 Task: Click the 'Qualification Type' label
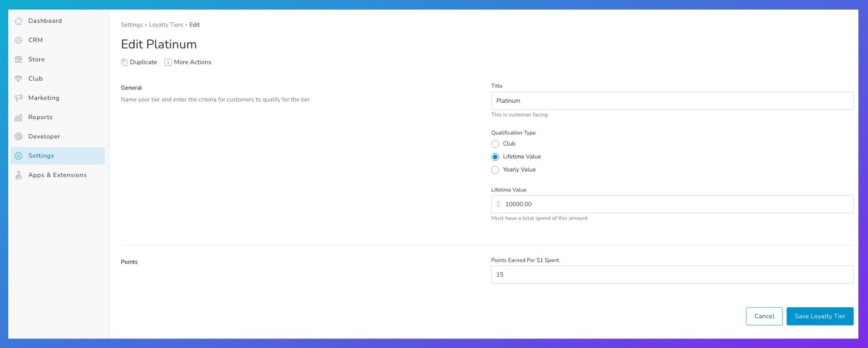click(x=513, y=133)
